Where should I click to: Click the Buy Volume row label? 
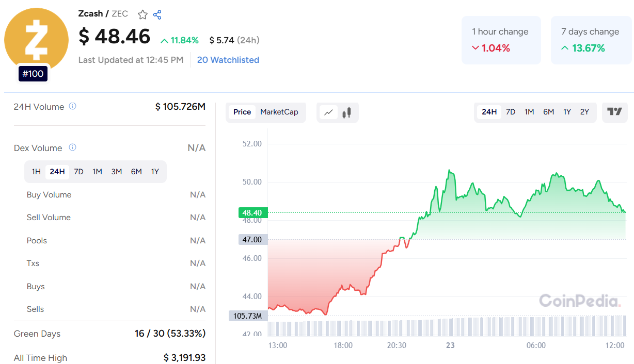click(49, 195)
